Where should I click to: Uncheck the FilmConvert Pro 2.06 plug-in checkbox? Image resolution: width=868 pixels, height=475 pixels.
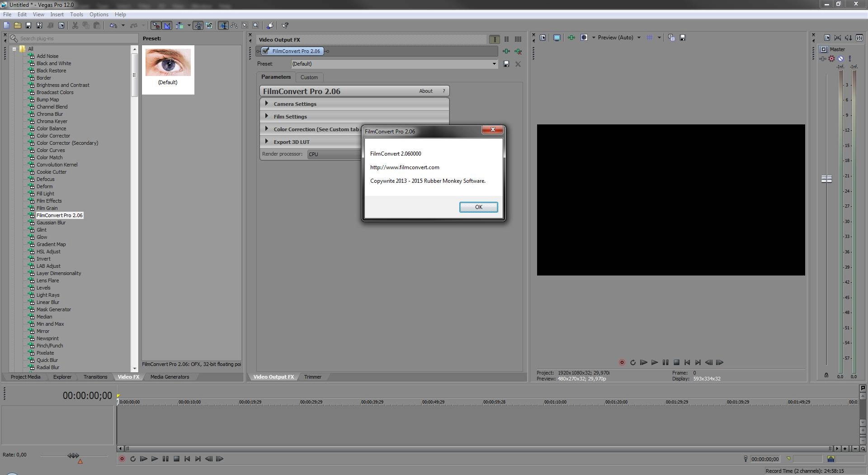coord(266,51)
